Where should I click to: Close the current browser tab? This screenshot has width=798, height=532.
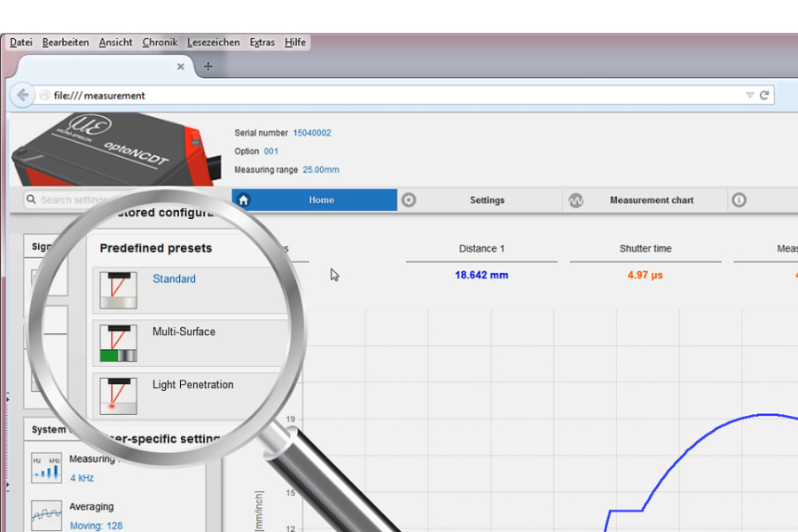(x=181, y=66)
